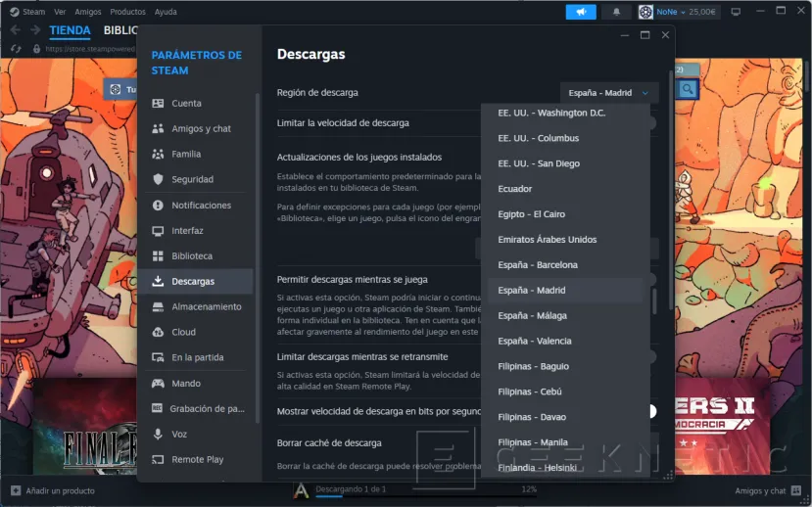812x507 pixels.
Task: Select Filipinas - Manila region
Action: click(x=565, y=442)
